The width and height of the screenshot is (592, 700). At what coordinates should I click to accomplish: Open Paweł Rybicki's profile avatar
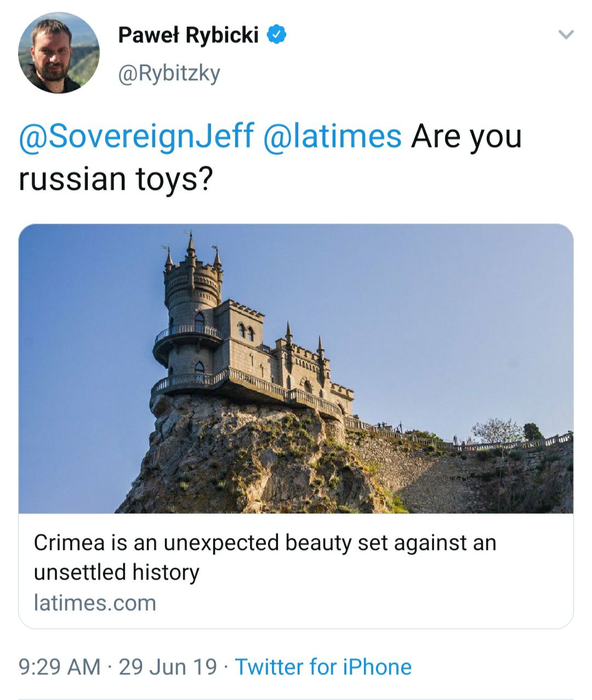point(59,53)
